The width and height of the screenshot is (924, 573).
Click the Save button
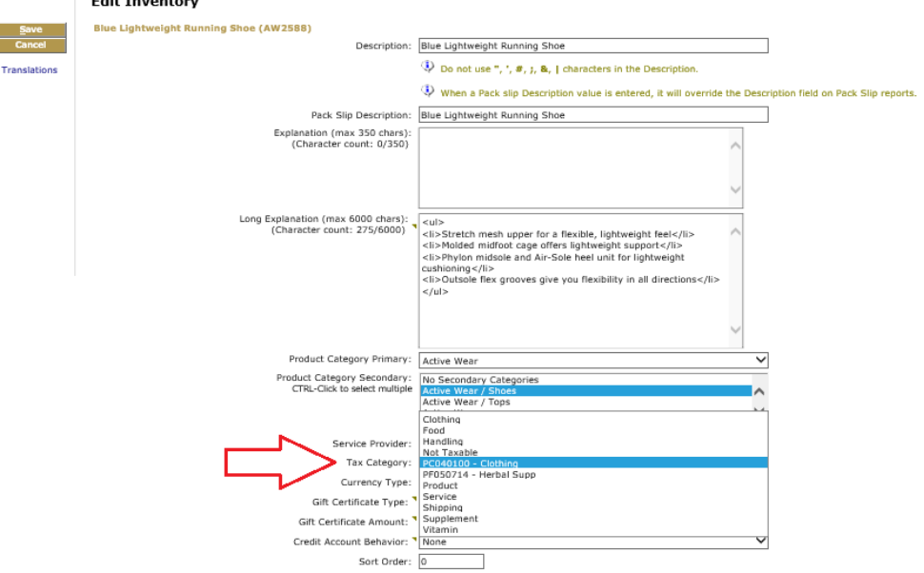click(x=33, y=30)
